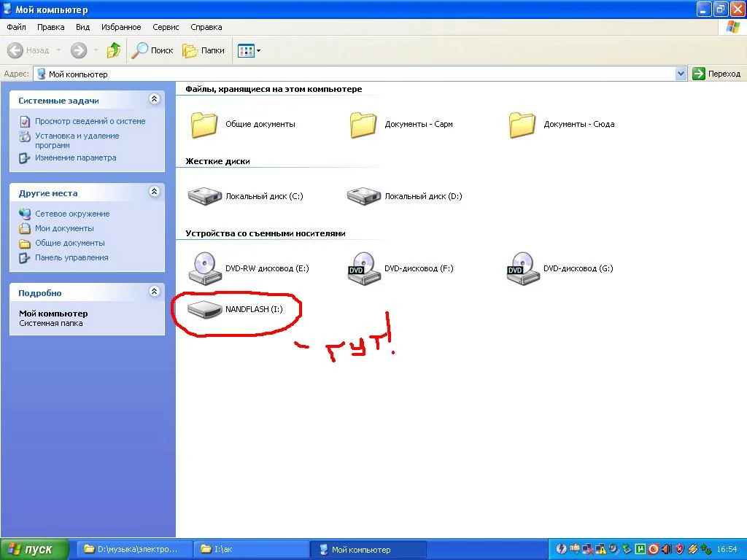Open the Избранное menu
Viewport: 747px width, 560px height.
point(121,27)
